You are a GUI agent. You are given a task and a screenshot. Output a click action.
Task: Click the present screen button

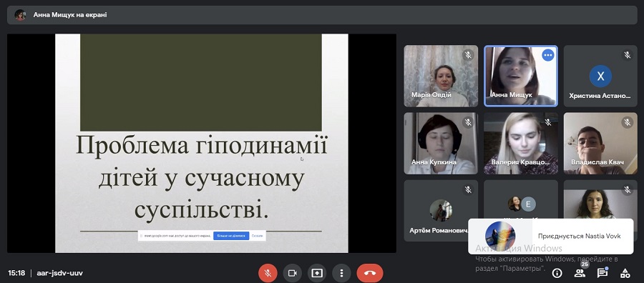pos(317,273)
